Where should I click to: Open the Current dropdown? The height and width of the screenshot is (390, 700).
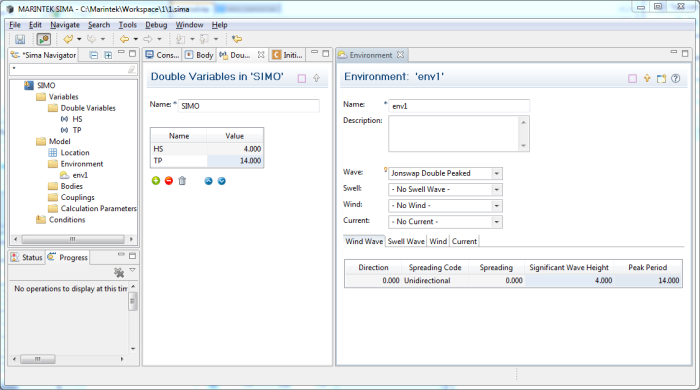[x=497, y=222]
